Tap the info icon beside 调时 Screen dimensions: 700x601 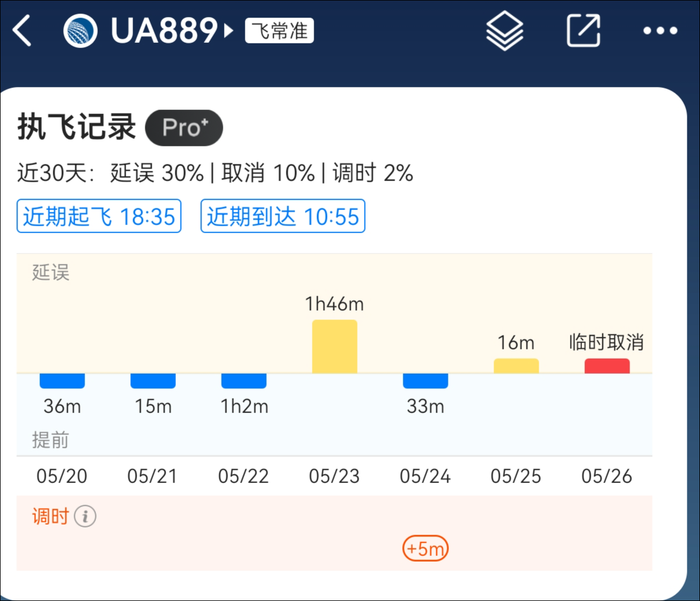tap(85, 516)
